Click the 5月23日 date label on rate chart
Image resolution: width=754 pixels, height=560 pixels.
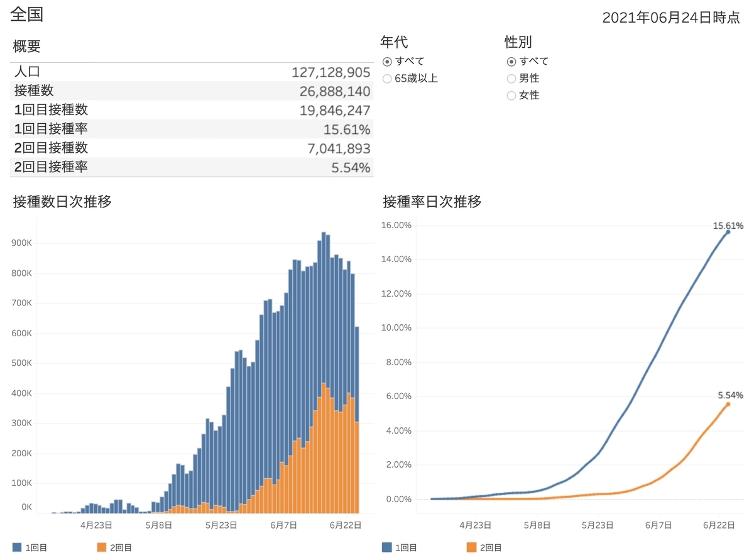coord(598,525)
